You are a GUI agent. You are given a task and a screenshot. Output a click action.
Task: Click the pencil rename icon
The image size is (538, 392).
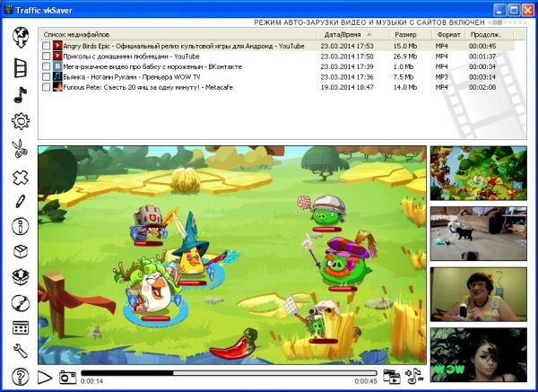point(21,201)
